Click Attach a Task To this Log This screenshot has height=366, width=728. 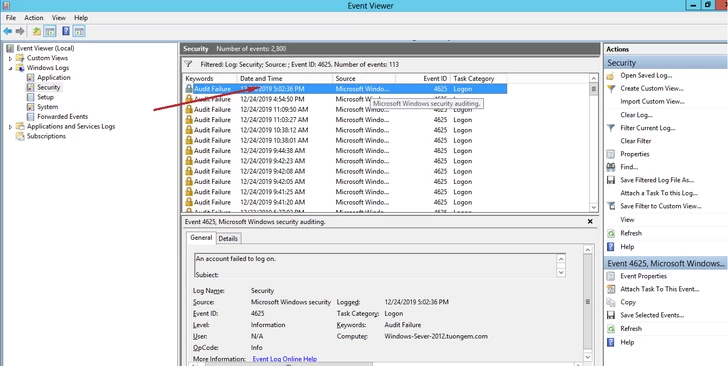tap(659, 193)
